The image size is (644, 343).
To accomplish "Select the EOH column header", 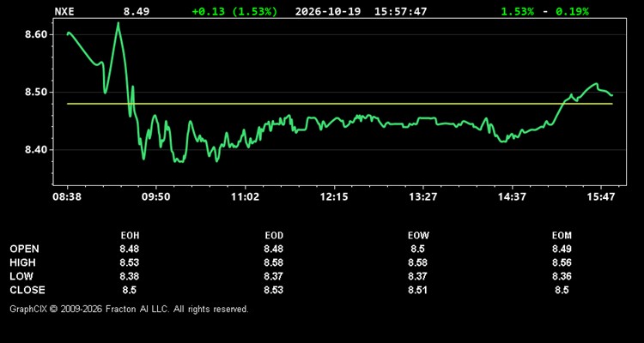I will 130,236.
